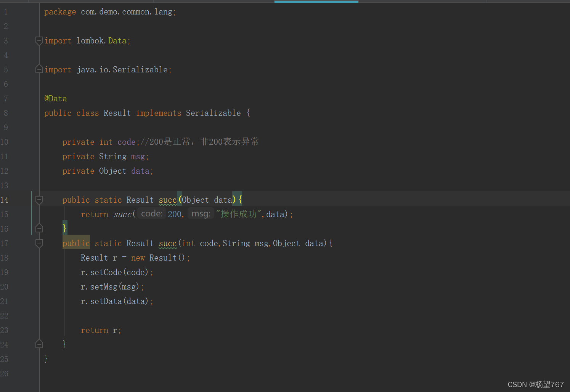Click the highlighted closing brace on line 16
The image size is (570, 392).
tap(64, 228)
